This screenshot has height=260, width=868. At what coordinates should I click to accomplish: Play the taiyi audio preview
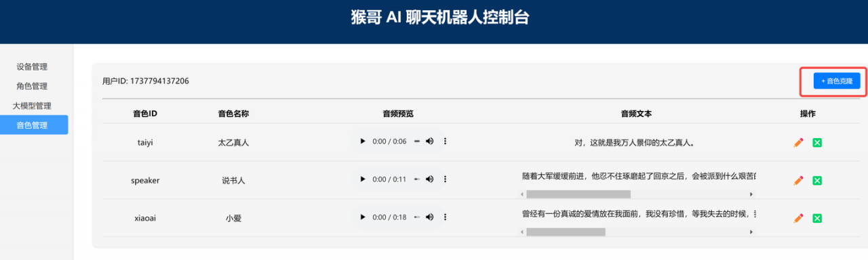(x=362, y=142)
